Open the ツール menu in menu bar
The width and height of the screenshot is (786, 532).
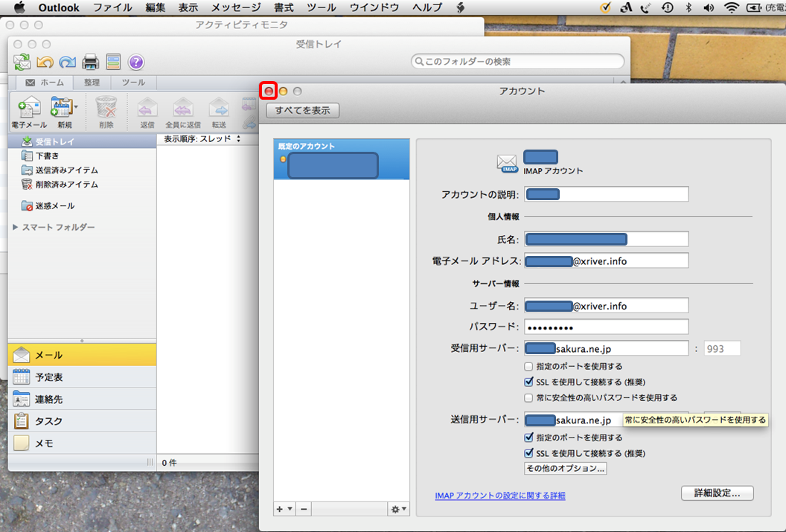coord(322,8)
